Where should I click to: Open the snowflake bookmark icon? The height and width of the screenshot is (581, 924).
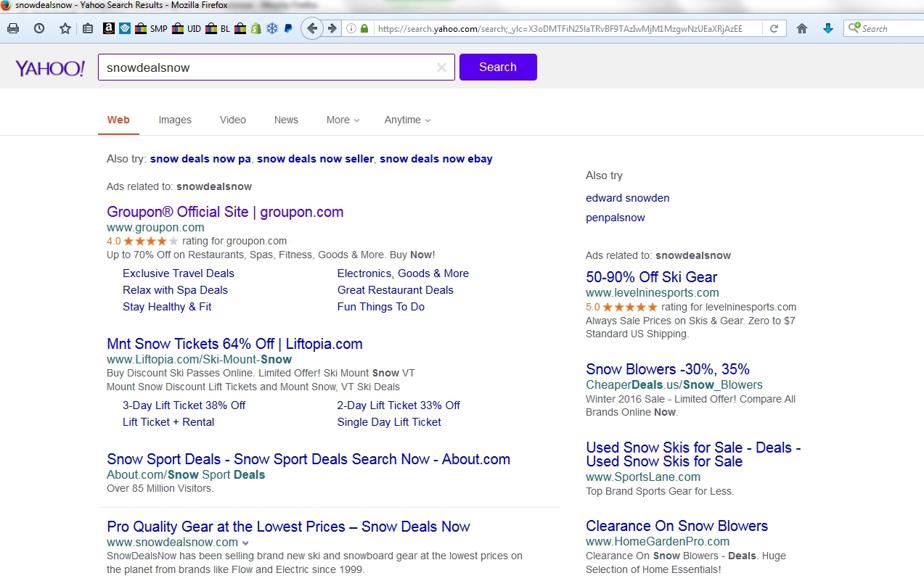tap(272, 29)
